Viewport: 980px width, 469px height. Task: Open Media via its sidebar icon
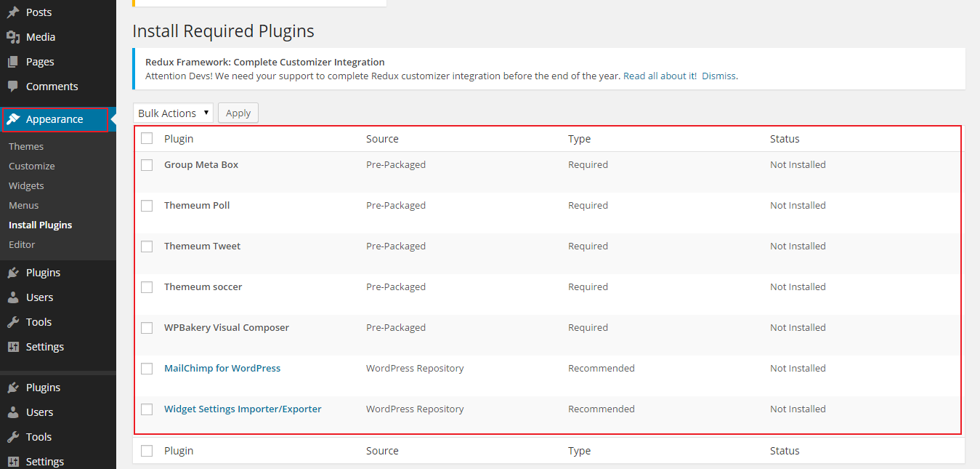click(13, 37)
